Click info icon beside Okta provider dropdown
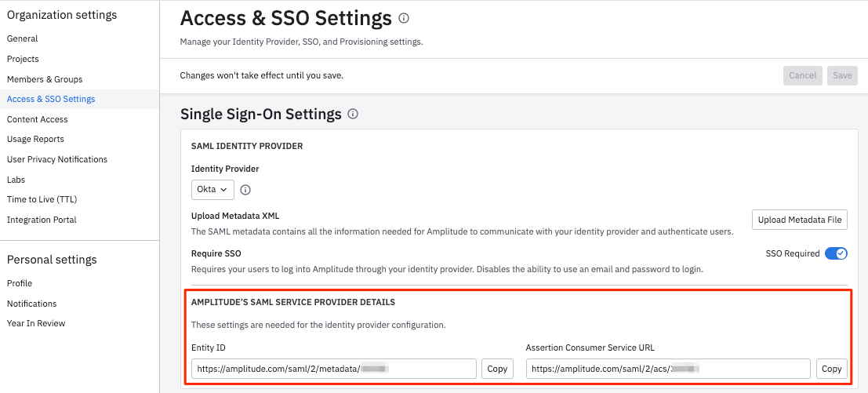Image resolution: width=868 pixels, height=393 pixels. click(x=245, y=190)
